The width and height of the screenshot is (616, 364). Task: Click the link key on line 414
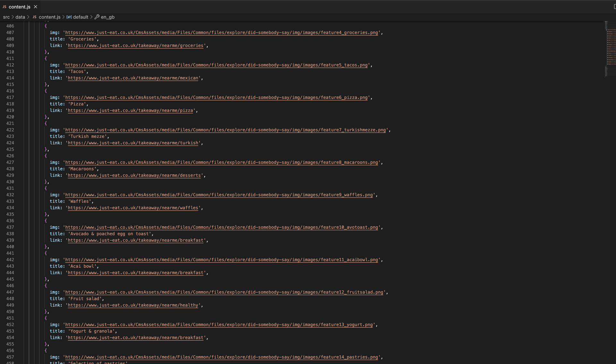pyautogui.click(x=55, y=78)
